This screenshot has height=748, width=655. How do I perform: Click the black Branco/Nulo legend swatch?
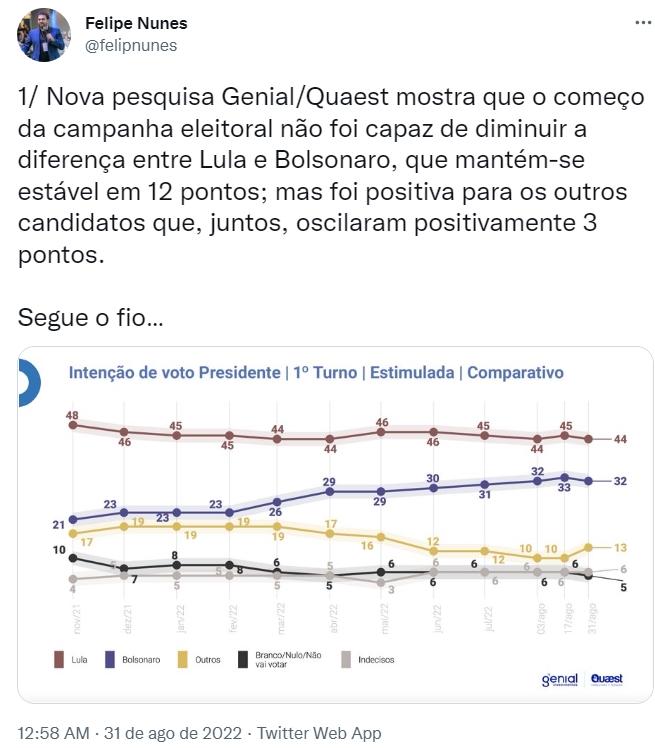click(243, 659)
